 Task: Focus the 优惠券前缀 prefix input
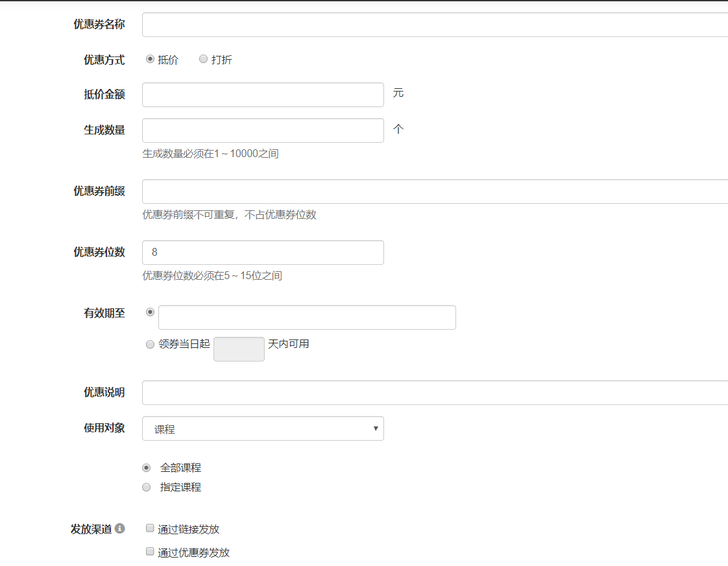(435, 191)
